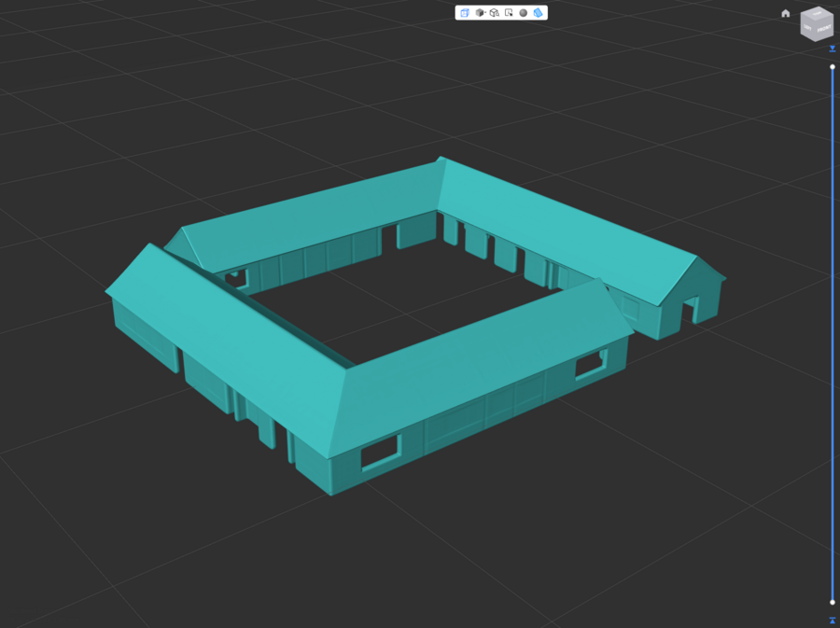
Task: Click the middle of the blue vertical slider track
Action: tap(832, 335)
